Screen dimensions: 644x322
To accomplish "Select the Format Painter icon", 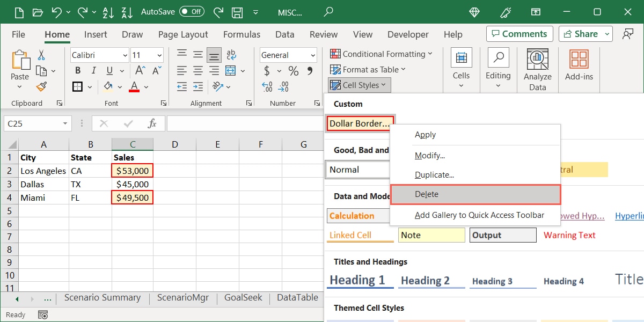I will click(42, 86).
